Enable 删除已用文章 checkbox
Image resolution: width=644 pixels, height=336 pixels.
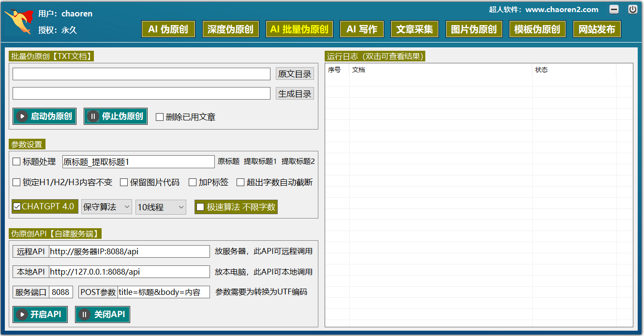point(160,117)
